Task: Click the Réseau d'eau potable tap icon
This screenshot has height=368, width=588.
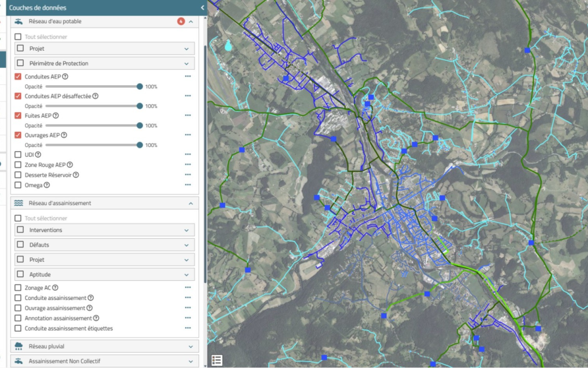Action: pos(18,21)
